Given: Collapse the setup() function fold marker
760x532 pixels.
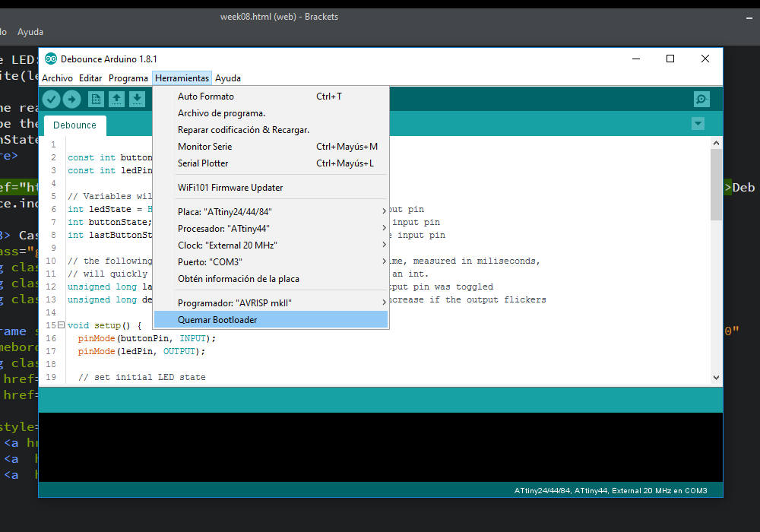Looking at the screenshot, I should click(x=61, y=325).
